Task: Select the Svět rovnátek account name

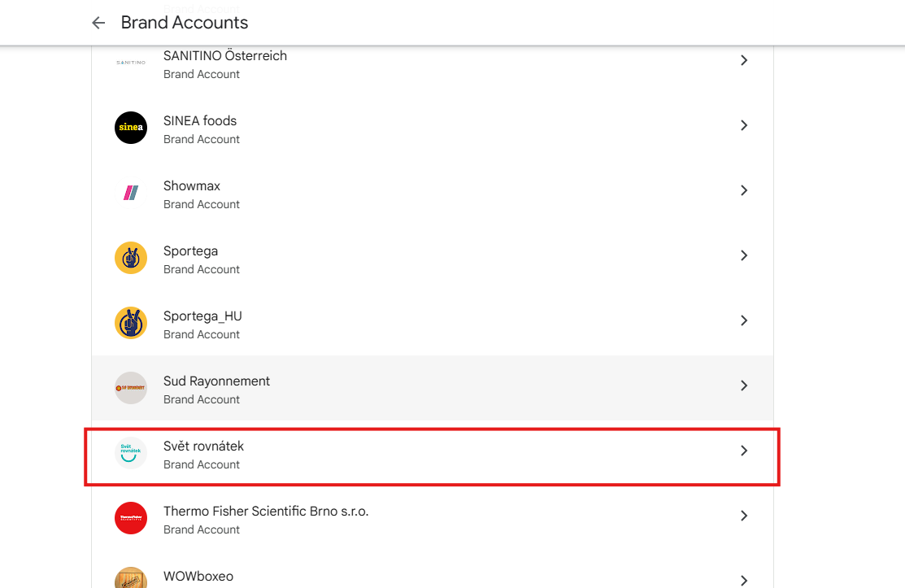Action: 203,446
